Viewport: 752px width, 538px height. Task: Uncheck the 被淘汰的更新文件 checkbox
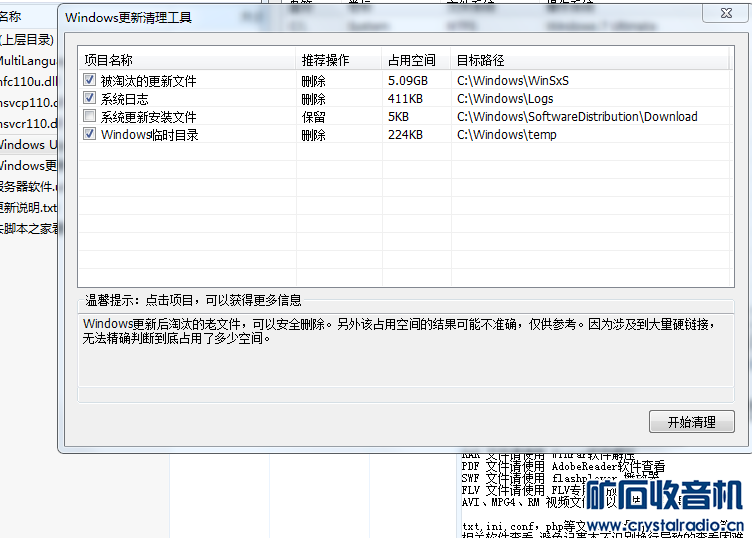(89, 80)
